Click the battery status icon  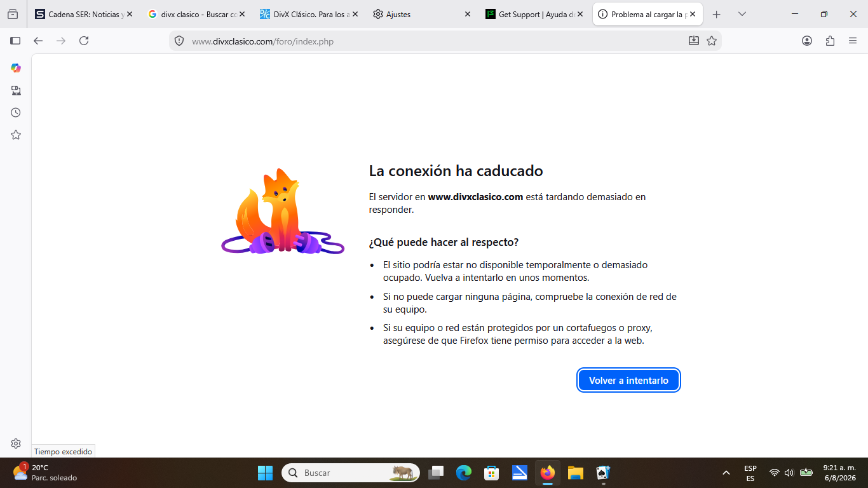(806, 473)
